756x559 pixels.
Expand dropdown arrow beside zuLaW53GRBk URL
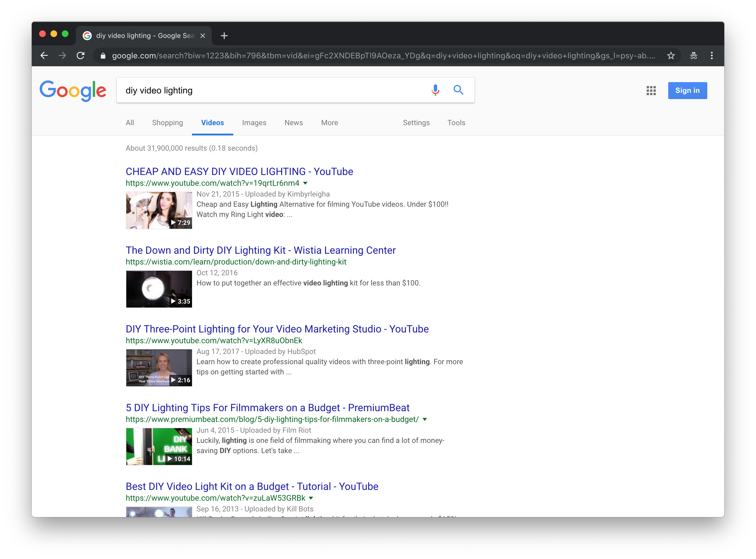311,498
